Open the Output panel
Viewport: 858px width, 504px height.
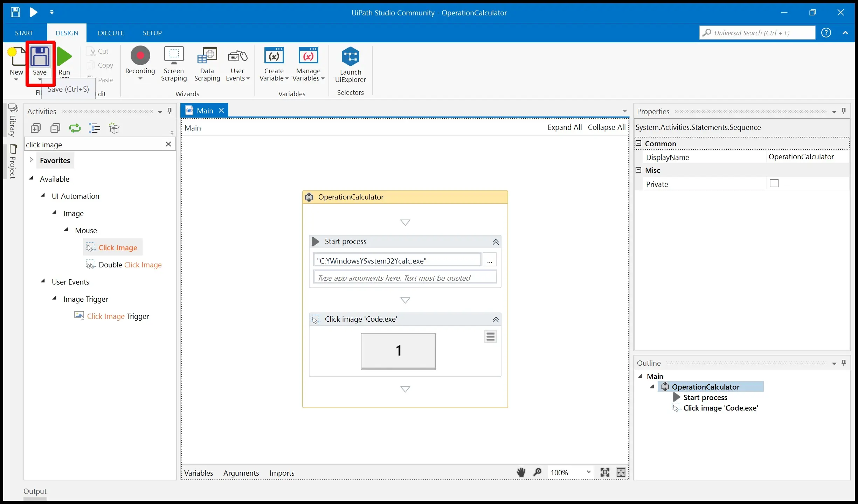[35, 491]
